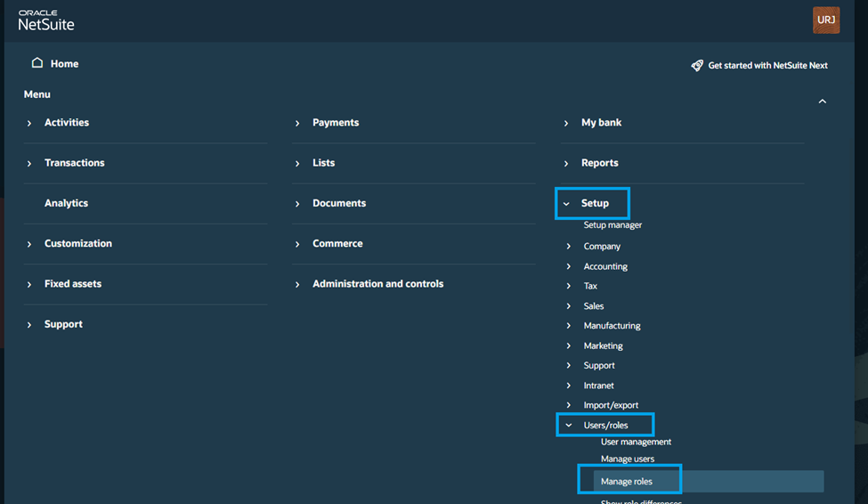
Task: Click the Tax tree item label
Action: click(590, 286)
